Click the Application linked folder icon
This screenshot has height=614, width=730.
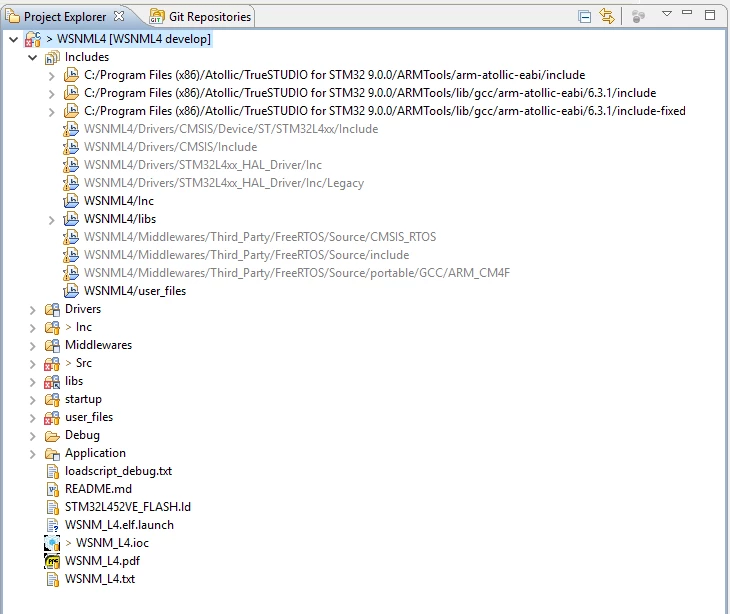[52, 454]
